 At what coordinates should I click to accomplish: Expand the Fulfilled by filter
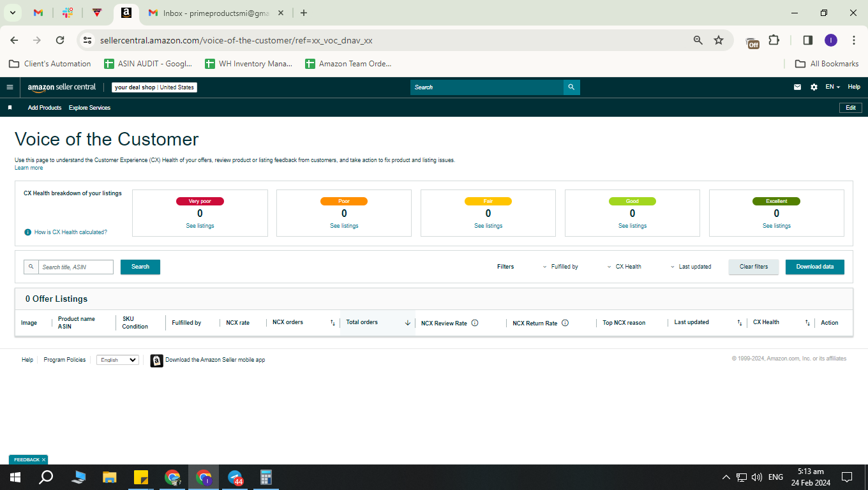click(560, 267)
